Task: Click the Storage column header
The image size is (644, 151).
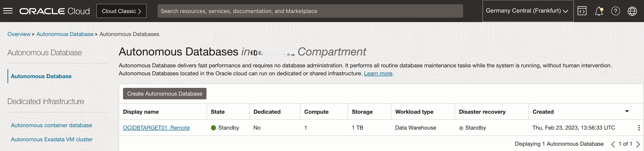Action: (362, 112)
